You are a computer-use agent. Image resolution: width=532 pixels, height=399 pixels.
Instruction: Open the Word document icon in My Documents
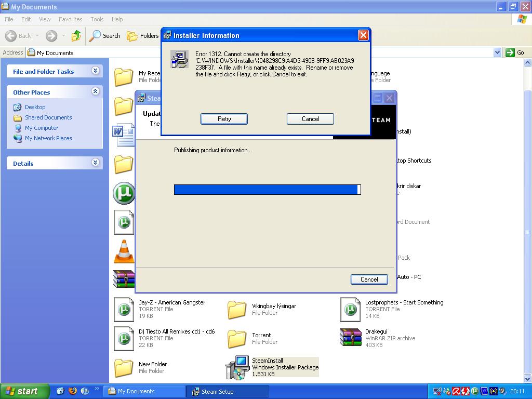(x=123, y=135)
